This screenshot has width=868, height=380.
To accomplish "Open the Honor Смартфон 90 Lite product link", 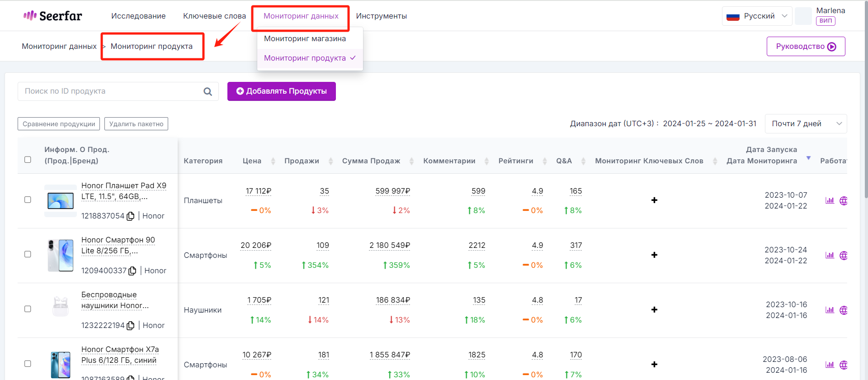I will [118, 246].
